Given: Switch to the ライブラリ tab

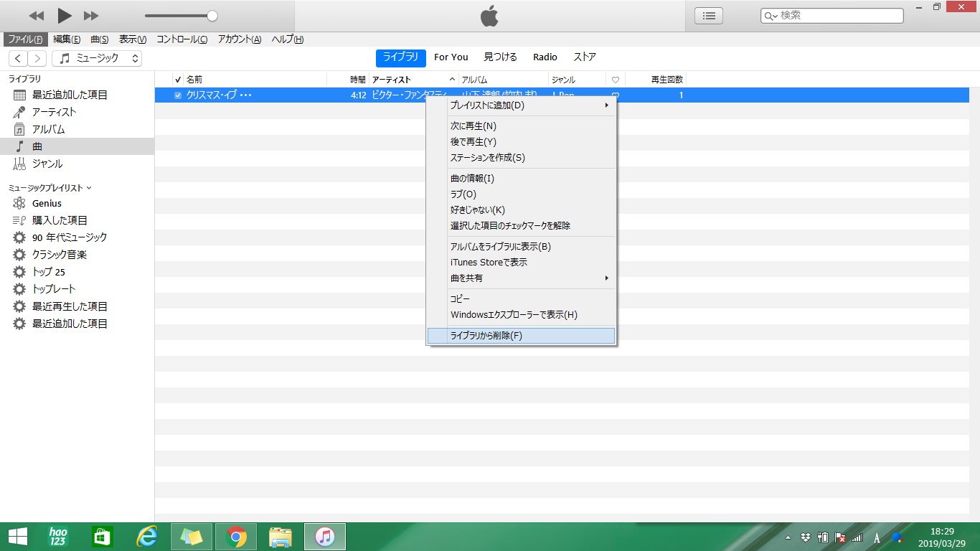Looking at the screenshot, I should (401, 57).
